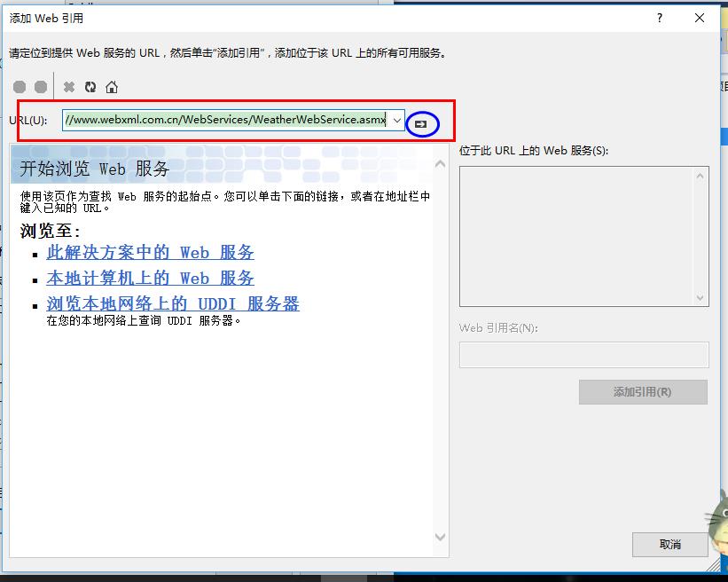Refresh the page using the refresh icon
The width and height of the screenshot is (728, 582).
[x=90, y=87]
